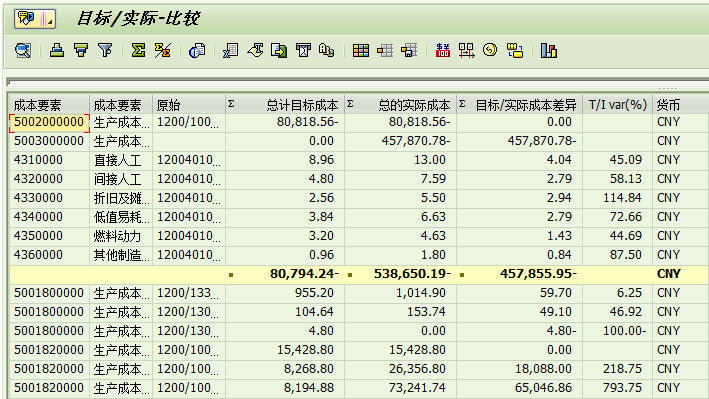Click actual cost value 457,870.78- in 总的实际成本 column

click(416, 141)
